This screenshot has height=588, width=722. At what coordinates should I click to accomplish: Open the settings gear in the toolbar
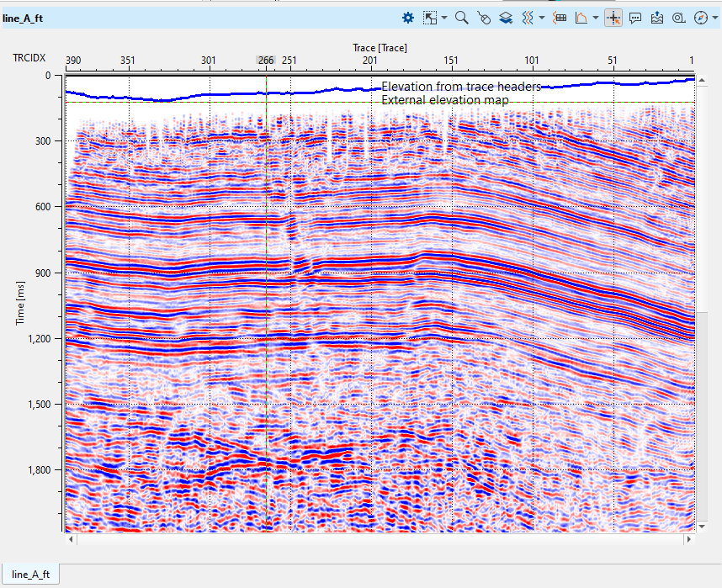point(408,18)
